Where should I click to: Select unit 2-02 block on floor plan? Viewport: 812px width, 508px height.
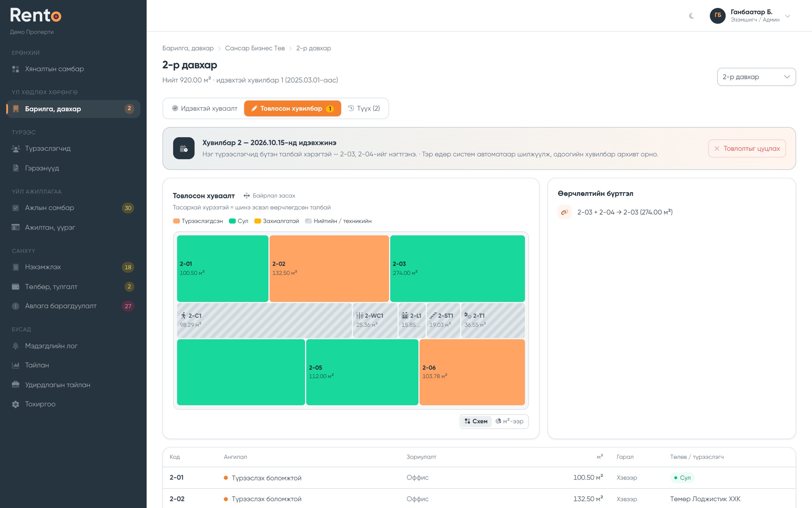(x=329, y=269)
